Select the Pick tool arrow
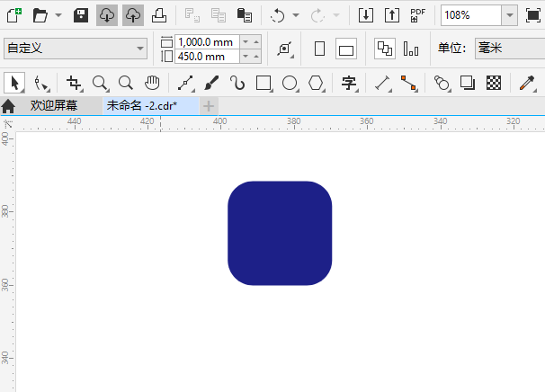Viewport: 545px width, 392px height. click(14, 83)
